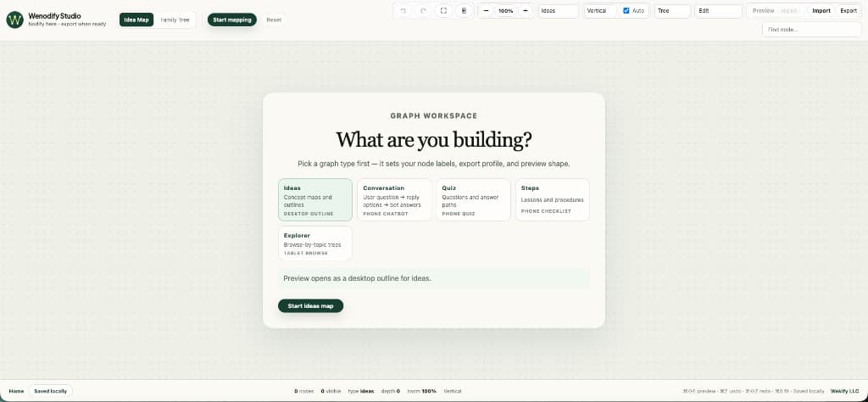Image resolution: width=868 pixels, height=402 pixels.
Task: Select the Steps graph type card
Action: pos(553,200)
